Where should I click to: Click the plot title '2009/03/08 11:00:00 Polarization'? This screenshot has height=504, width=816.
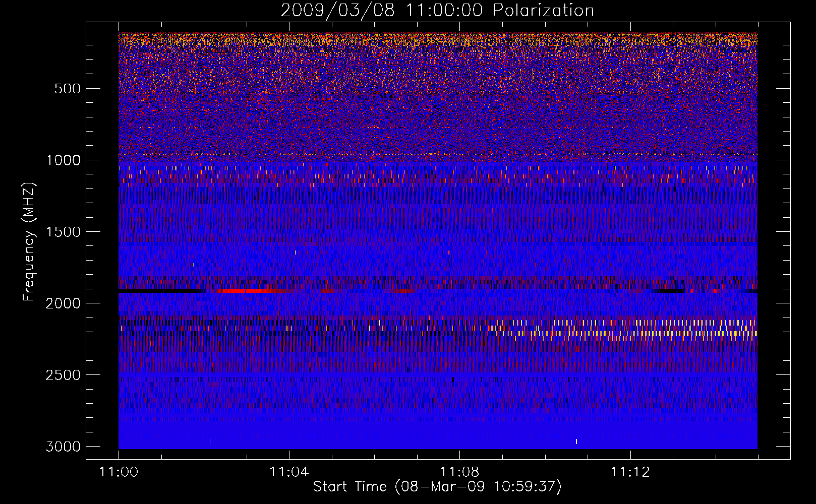tap(437, 10)
